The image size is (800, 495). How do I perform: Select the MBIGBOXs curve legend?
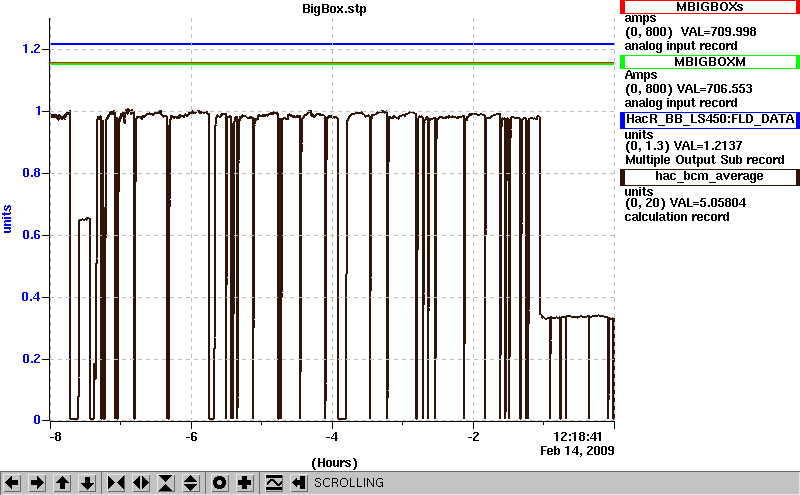click(x=710, y=7)
